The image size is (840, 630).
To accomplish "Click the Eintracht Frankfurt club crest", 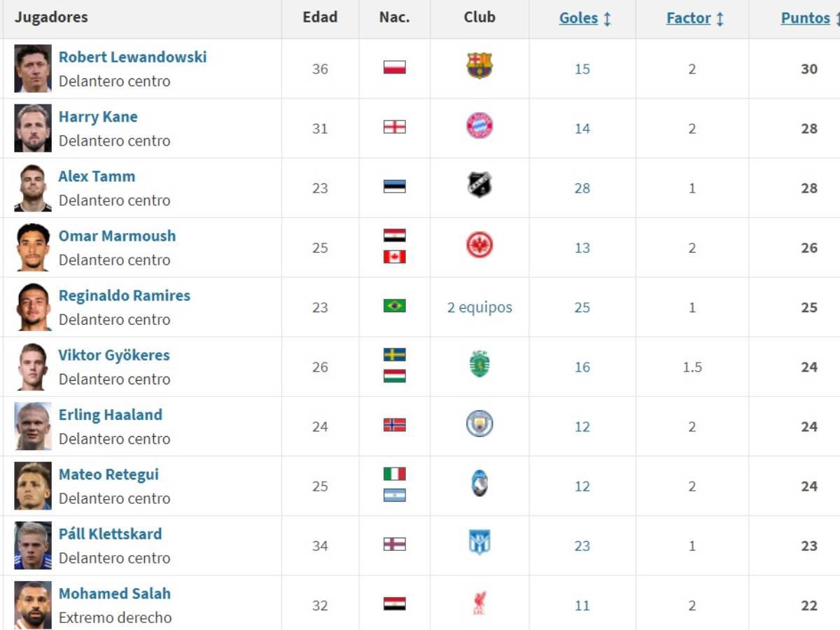I will click(479, 245).
